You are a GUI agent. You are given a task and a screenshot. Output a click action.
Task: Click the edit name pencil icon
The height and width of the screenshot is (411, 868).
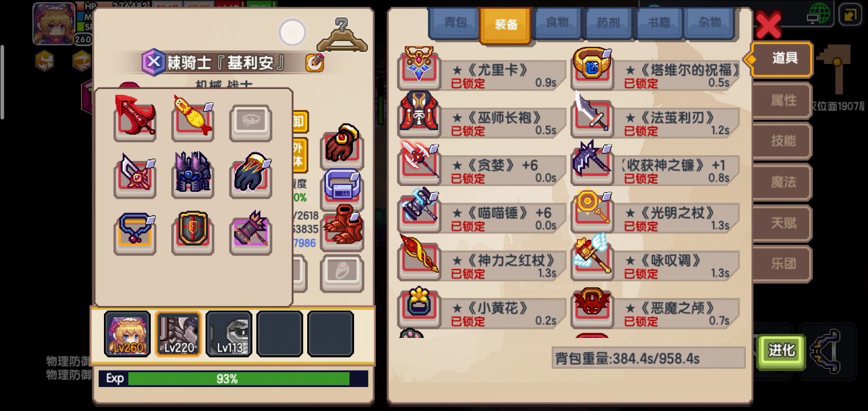(315, 62)
